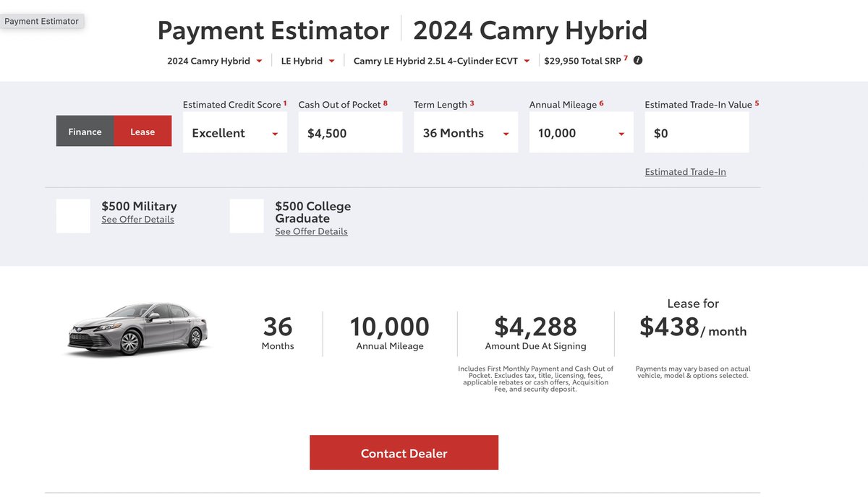Check the $500 Military offer checkbox
This screenshot has height=503, width=868.
pos(73,216)
